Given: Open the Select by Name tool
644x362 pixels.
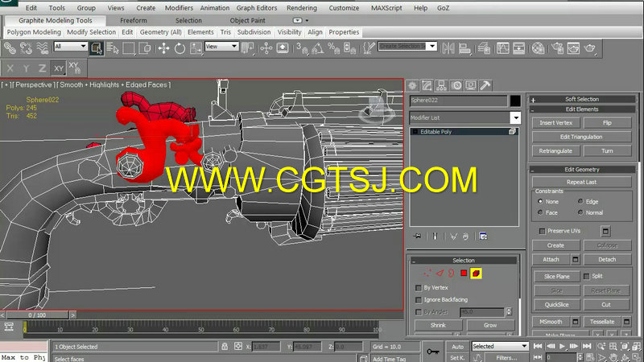Looking at the screenshot, I should click(x=113, y=48).
